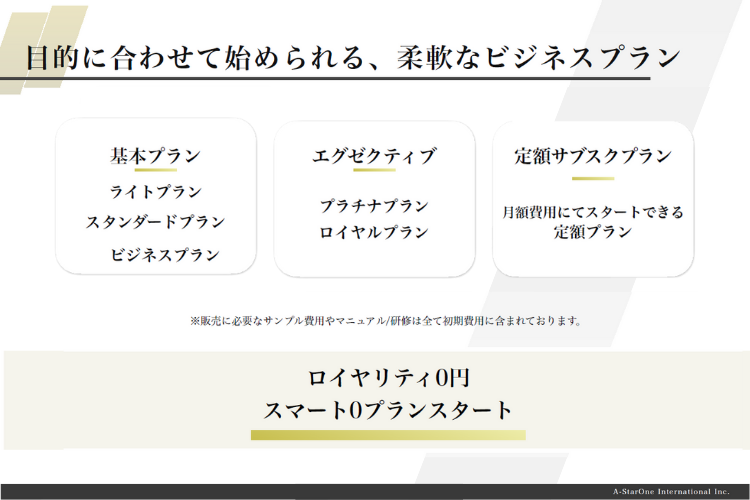Click the gold underline beneath エグゼクティブ
This screenshot has height=500, width=750.
(x=374, y=171)
